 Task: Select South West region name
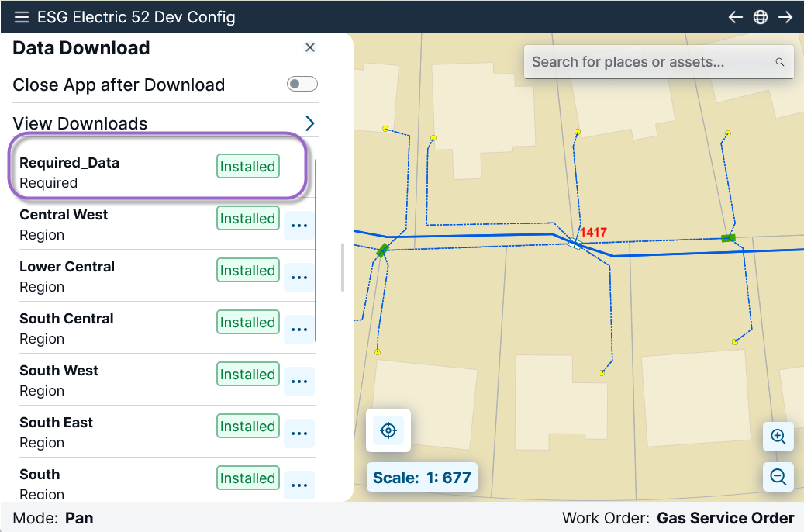click(x=59, y=371)
